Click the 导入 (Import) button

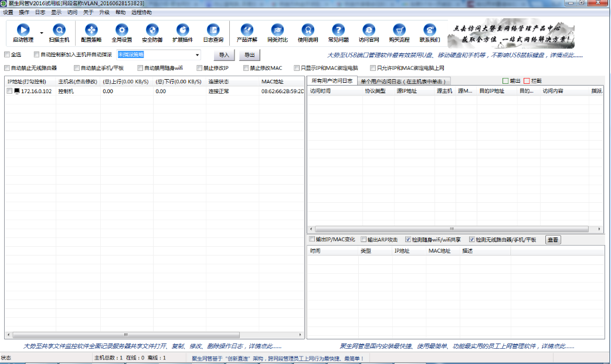[x=223, y=55]
